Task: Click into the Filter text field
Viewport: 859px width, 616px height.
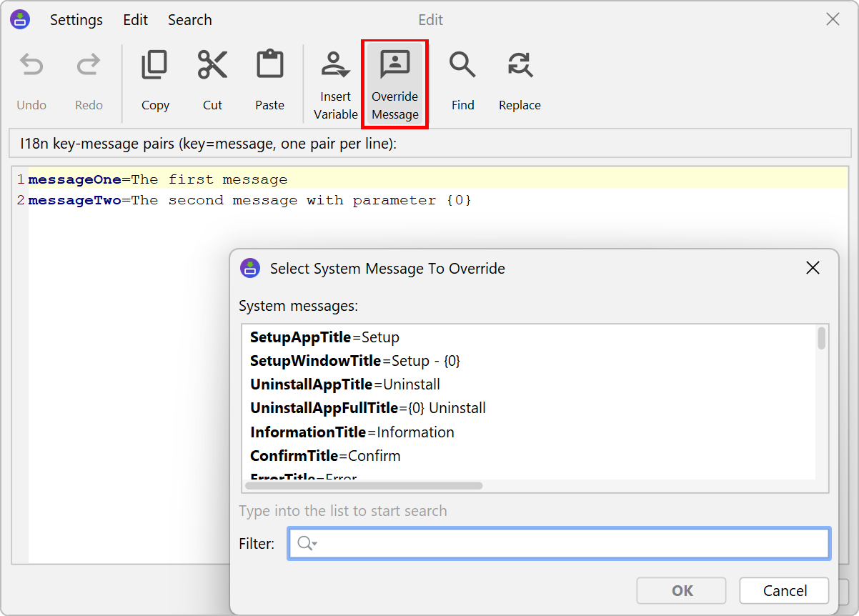Action: [572, 544]
